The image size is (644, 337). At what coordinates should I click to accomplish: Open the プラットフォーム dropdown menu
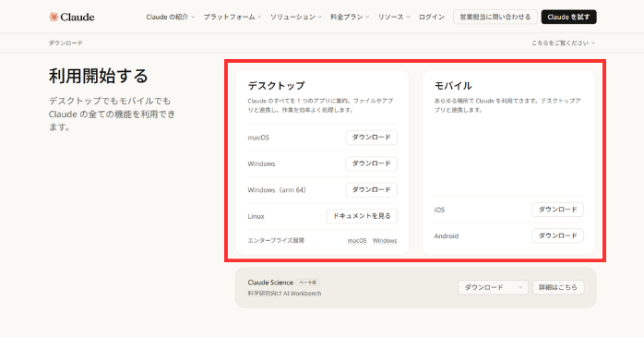click(233, 17)
